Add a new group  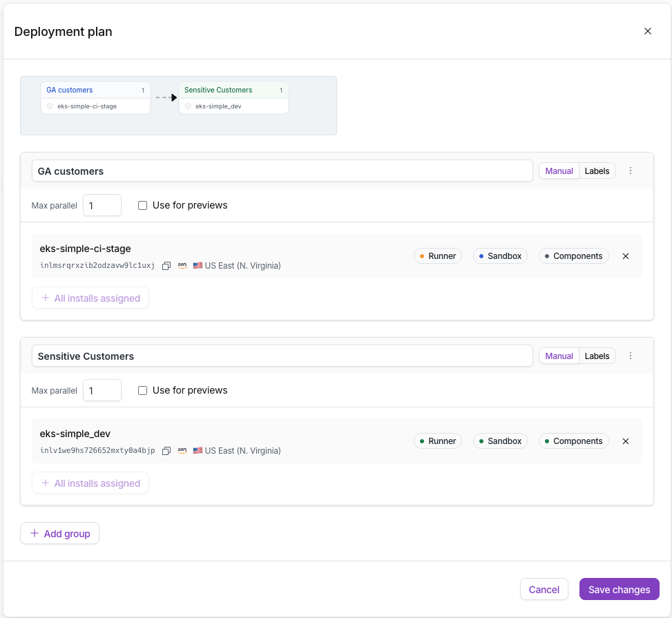coord(59,533)
